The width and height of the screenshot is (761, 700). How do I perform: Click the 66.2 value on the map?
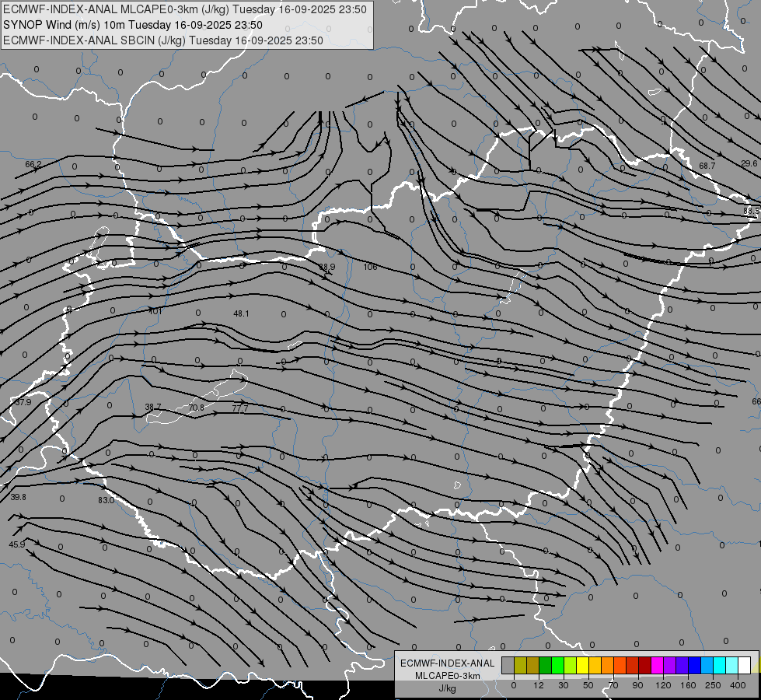[x=33, y=165]
